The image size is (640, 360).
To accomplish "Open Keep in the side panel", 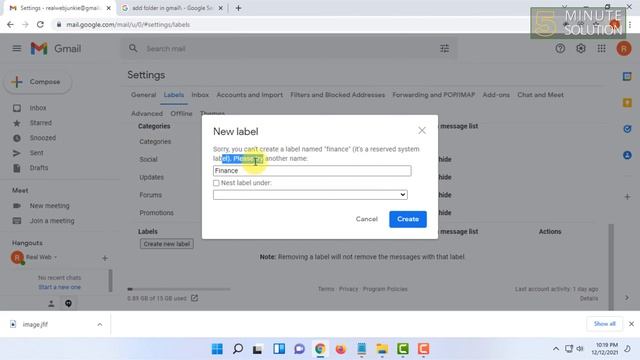I will [x=627, y=102].
